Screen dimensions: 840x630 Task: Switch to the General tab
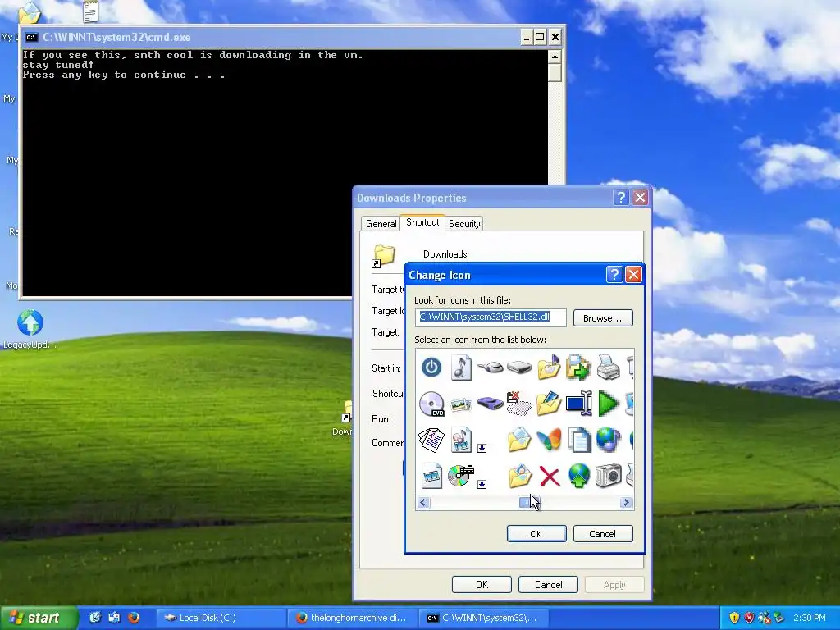point(381,224)
